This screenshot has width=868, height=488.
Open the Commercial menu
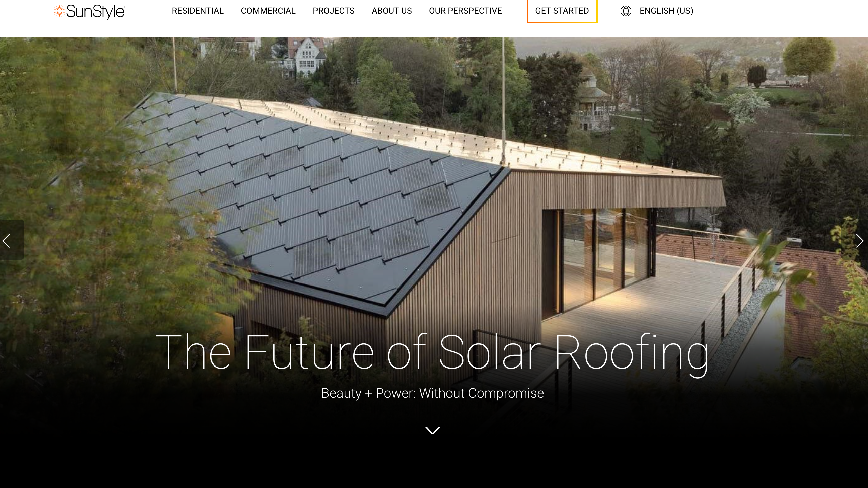coord(268,11)
